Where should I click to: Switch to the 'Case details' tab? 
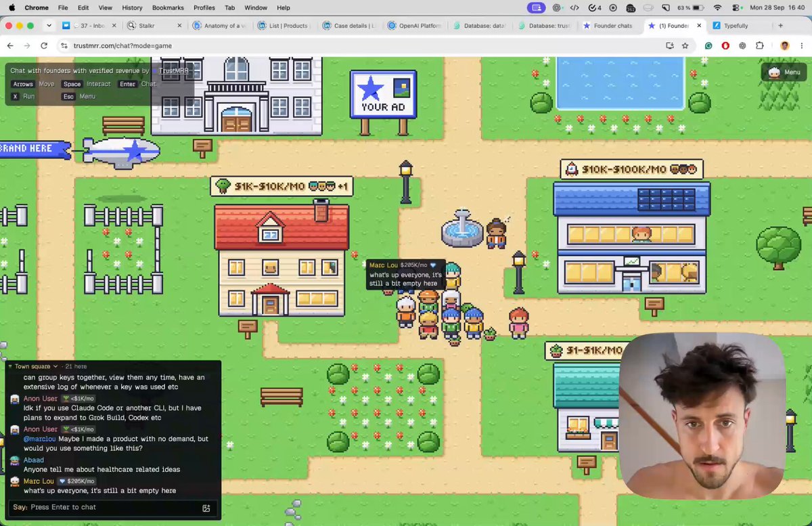[350, 26]
